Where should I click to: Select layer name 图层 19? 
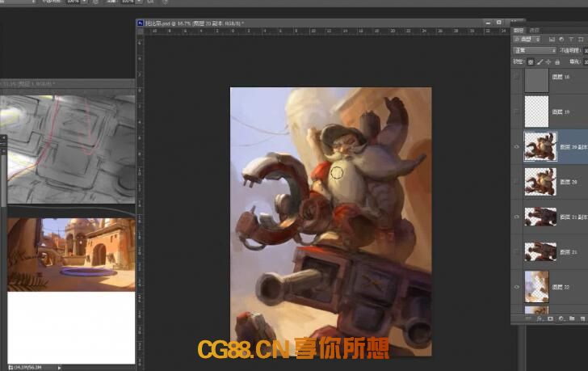(x=561, y=112)
